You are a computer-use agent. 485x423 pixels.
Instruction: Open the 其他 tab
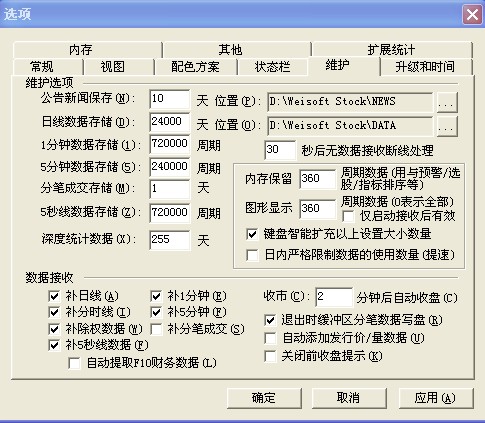[x=237, y=50]
